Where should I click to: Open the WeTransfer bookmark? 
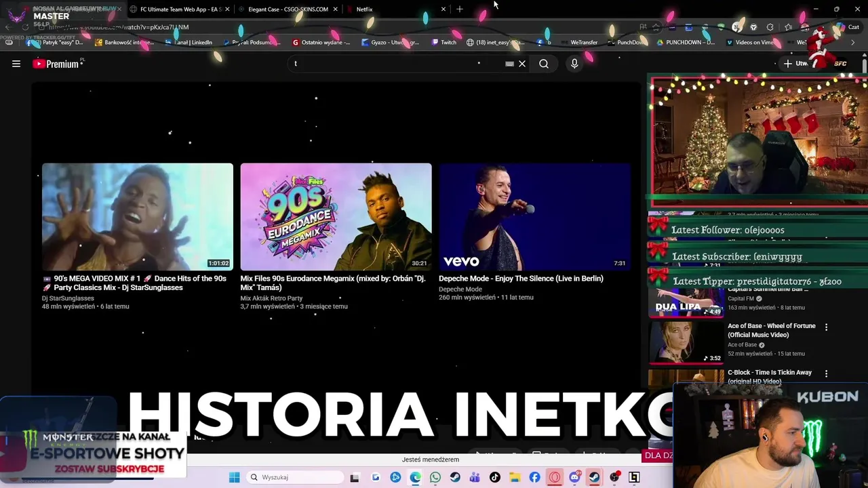tap(578, 42)
